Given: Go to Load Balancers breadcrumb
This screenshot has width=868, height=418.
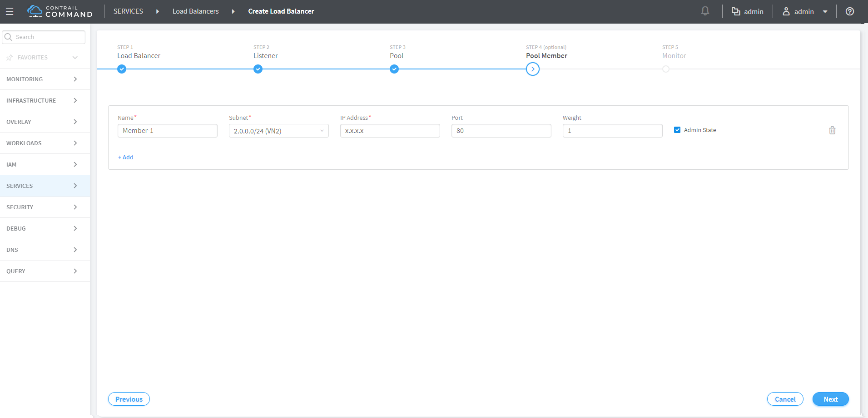Looking at the screenshot, I should 195,11.
